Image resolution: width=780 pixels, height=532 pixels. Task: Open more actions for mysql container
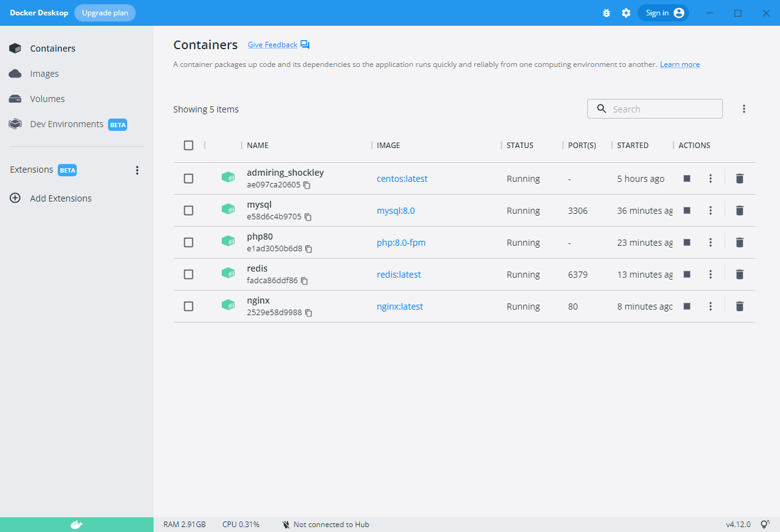pyautogui.click(x=711, y=210)
